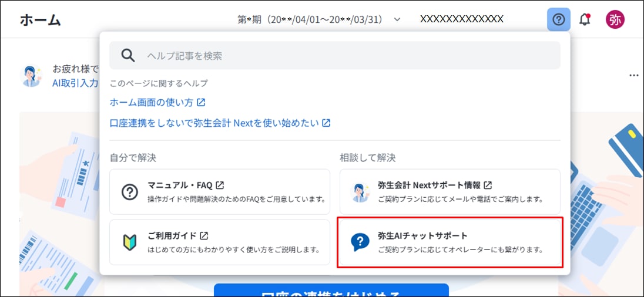Launch 弥生AIチャットサポート
The height and width of the screenshot is (297, 644).
click(x=450, y=242)
